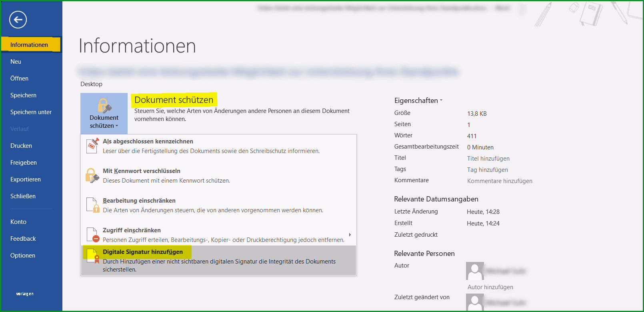Click Schließen in the sidebar
Image resolution: width=644 pixels, height=312 pixels.
[31, 196]
